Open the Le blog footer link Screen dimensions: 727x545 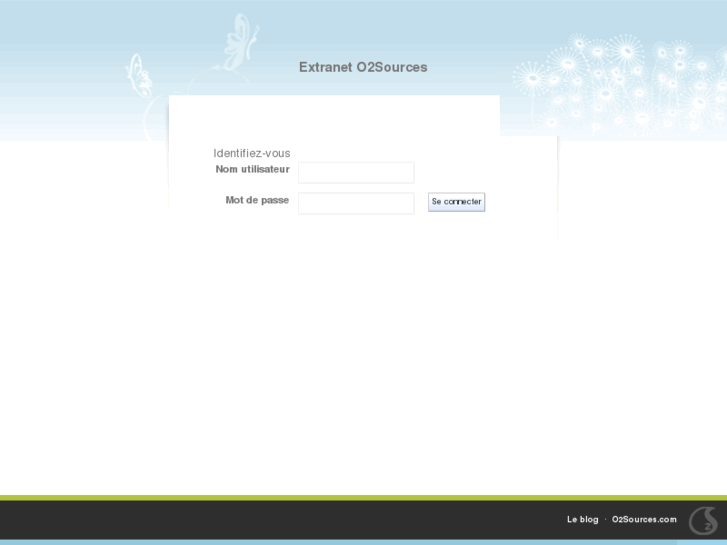(582, 519)
